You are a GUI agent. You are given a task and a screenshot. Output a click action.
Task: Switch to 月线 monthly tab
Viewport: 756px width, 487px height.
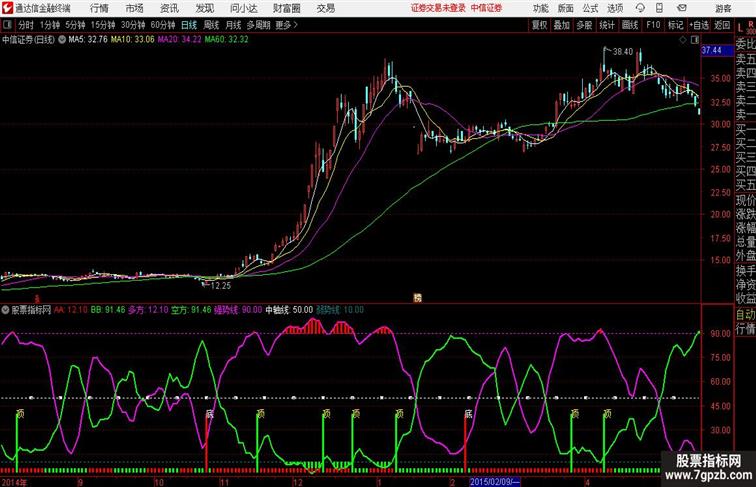coord(233,25)
